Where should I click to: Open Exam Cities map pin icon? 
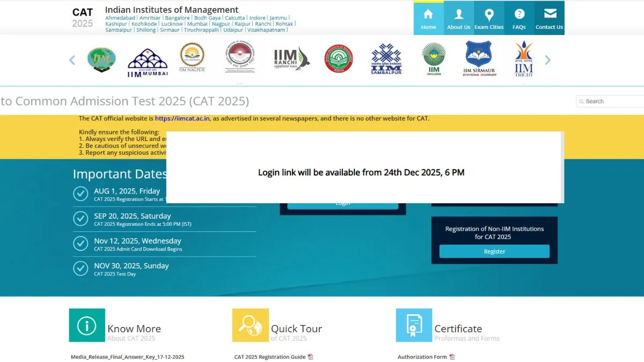489,14
